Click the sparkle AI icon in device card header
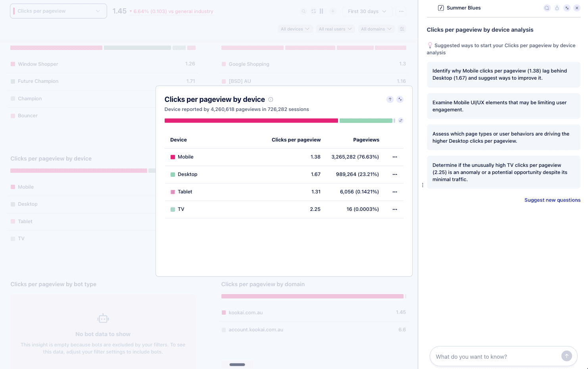 click(x=400, y=99)
